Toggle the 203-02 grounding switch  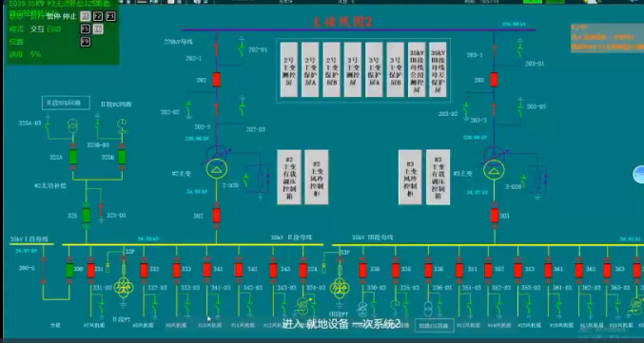[x=465, y=110]
